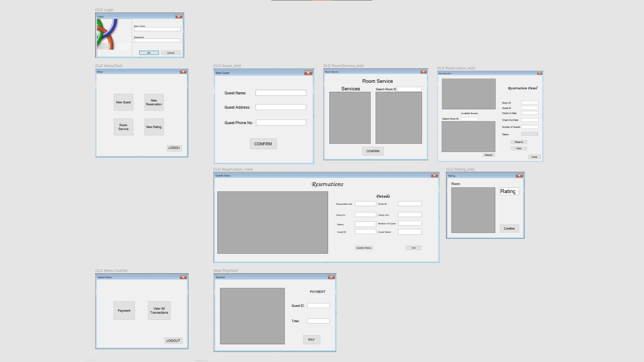Screen dimensions: 644x362
Task: Click the Reserve button in Reservation Panel
Action: pos(518,142)
